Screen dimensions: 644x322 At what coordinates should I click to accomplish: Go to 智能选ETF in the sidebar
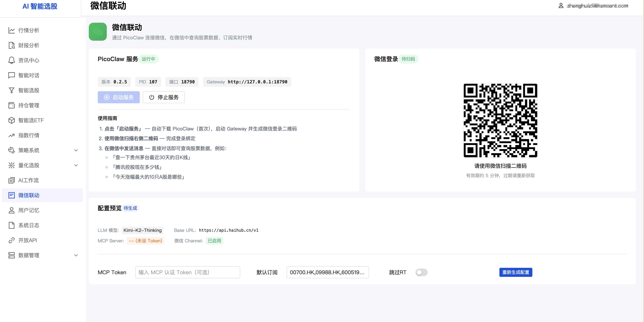42,120
